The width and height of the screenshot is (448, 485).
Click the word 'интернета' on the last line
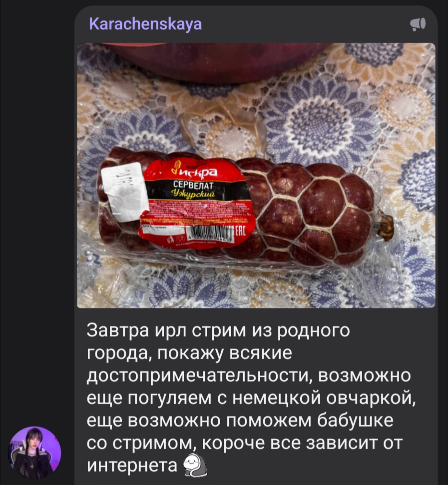click(x=132, y=465)
